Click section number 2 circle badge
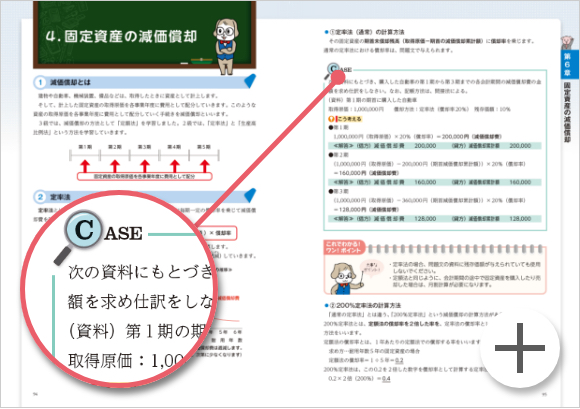580x409 pixels. [x=40, y=197]
